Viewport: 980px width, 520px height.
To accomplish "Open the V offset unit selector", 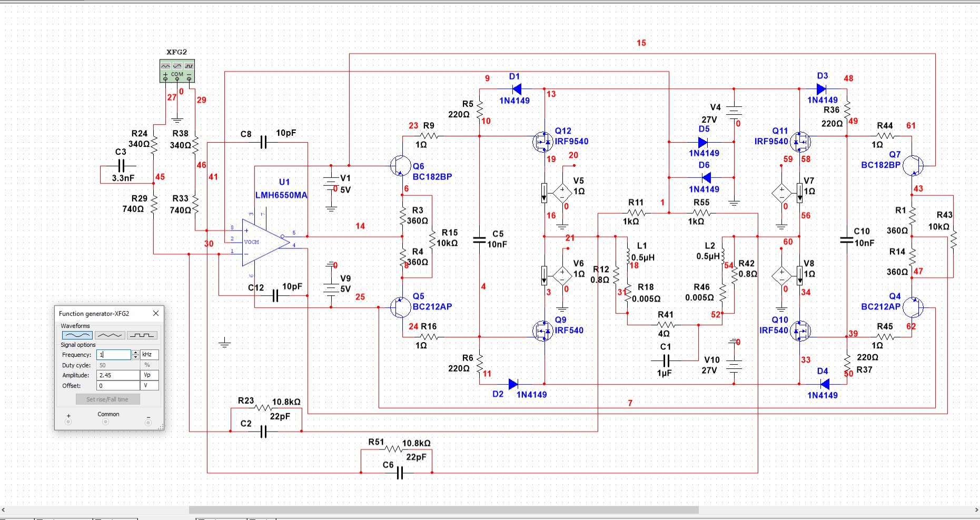I will (x=150, y=386).
